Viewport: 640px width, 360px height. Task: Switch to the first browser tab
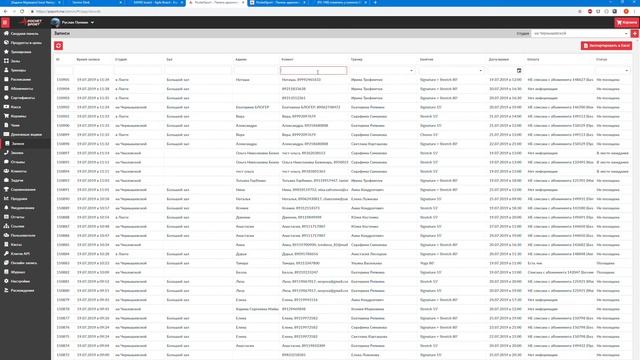coord(33,2)
